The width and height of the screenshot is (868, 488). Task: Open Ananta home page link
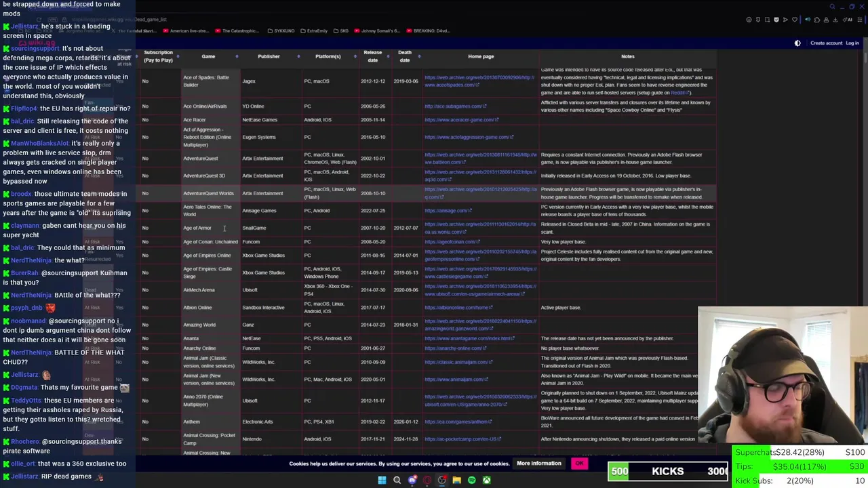(x=469, y=338)
